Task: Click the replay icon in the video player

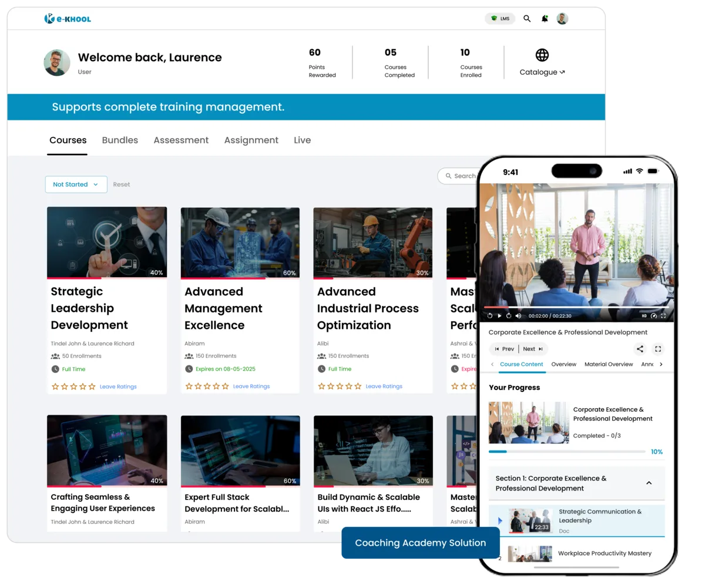Action: point(490,315)
